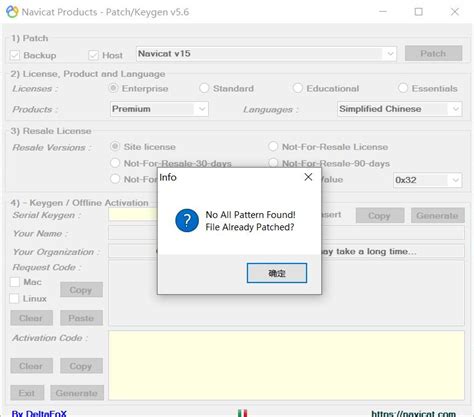This screenshot has height=417, width=474.
Task: Open the 0x32 value dropdown
Action: click(x=428, y=180)
